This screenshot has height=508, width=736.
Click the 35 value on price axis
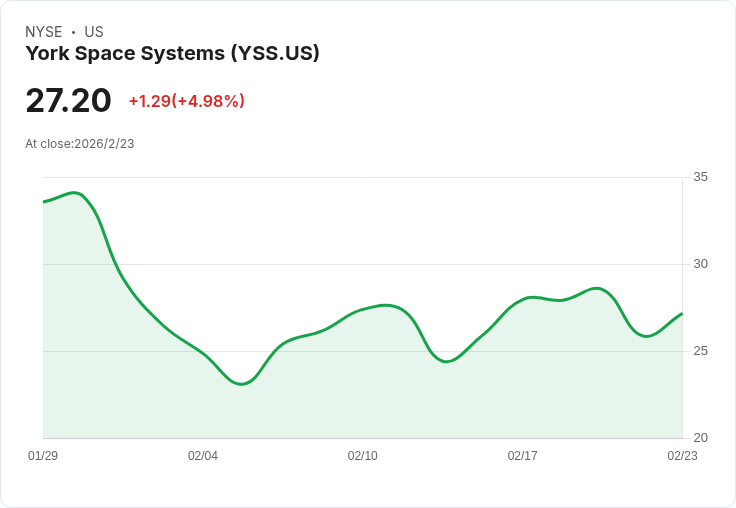coord(701,177)
